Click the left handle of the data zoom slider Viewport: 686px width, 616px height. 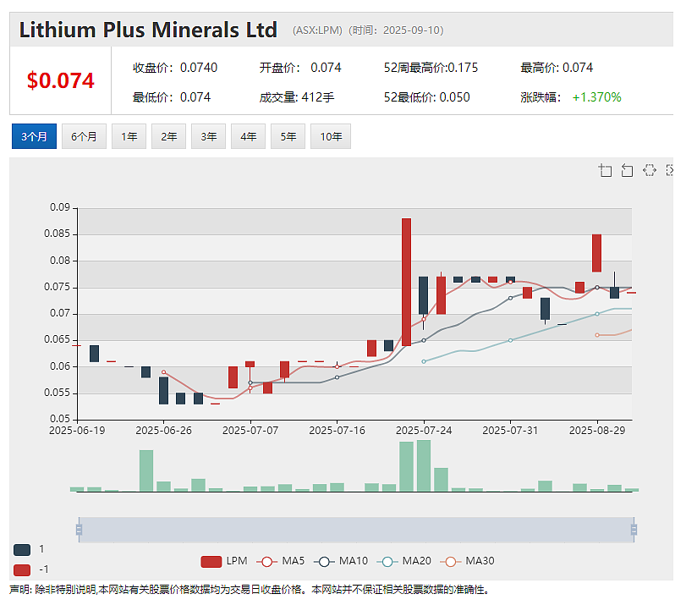(79, 530)
